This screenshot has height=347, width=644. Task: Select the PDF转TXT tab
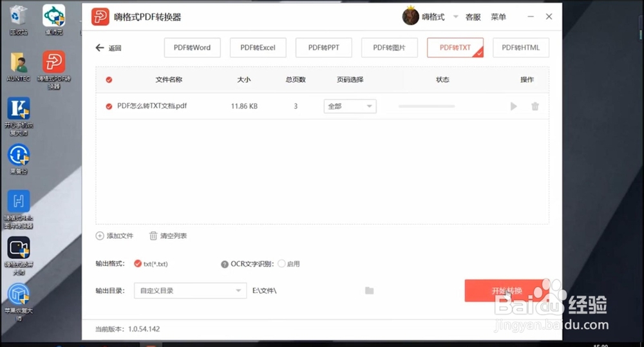[x=455, y=48]
